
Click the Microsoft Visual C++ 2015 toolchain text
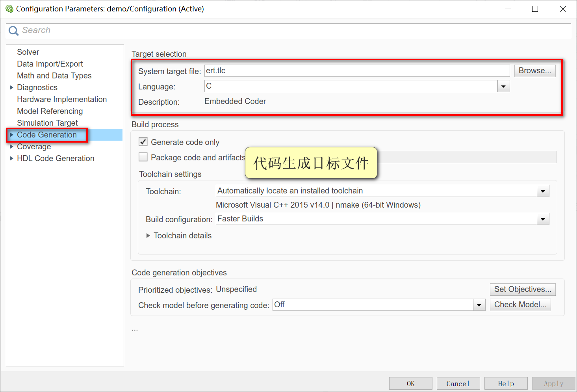(x=318, y=205)
